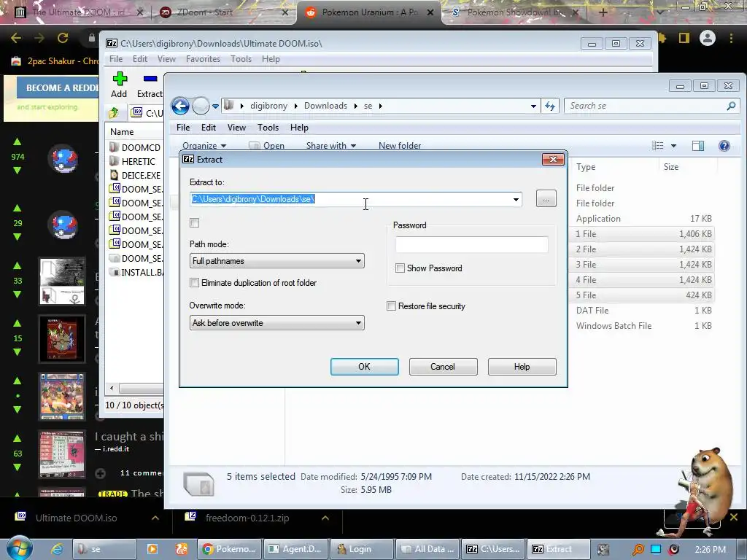Confirm extraction with OK

365,367
